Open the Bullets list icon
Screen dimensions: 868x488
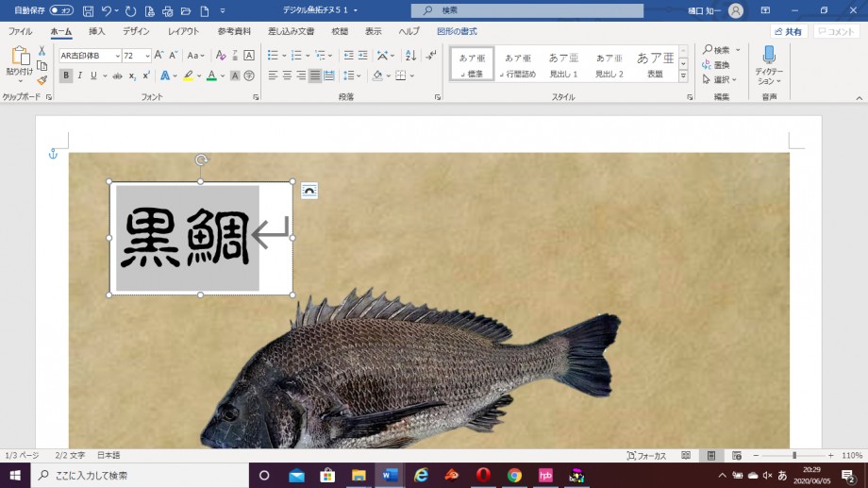pyautogui.click(x=273, y=56)
